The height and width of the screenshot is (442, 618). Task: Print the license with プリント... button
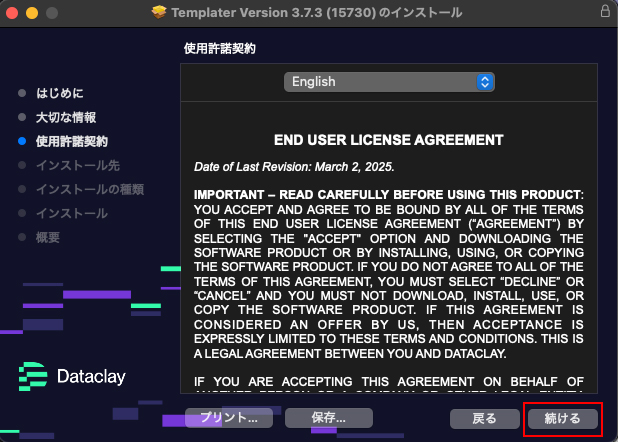tap(228, 418)
